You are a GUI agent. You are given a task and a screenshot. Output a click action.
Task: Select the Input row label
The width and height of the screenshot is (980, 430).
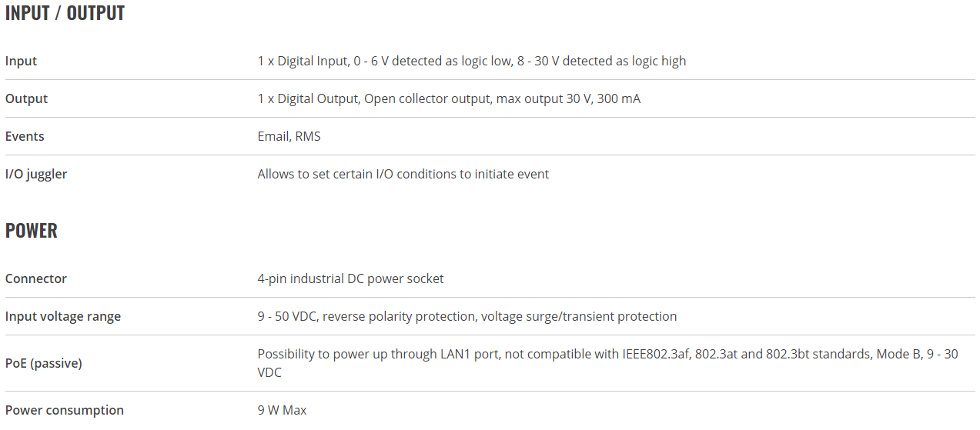click(x=21, y=61)
